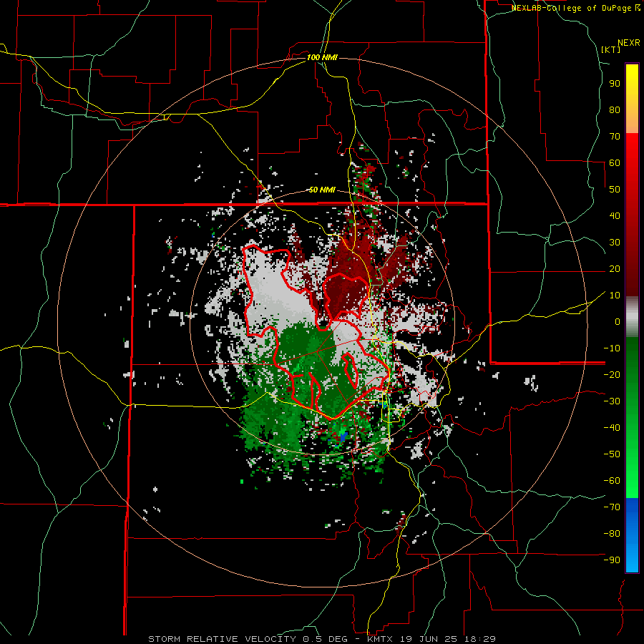
Task: Click the NEXR label above the color bar
Action: (x=629, y=43)
